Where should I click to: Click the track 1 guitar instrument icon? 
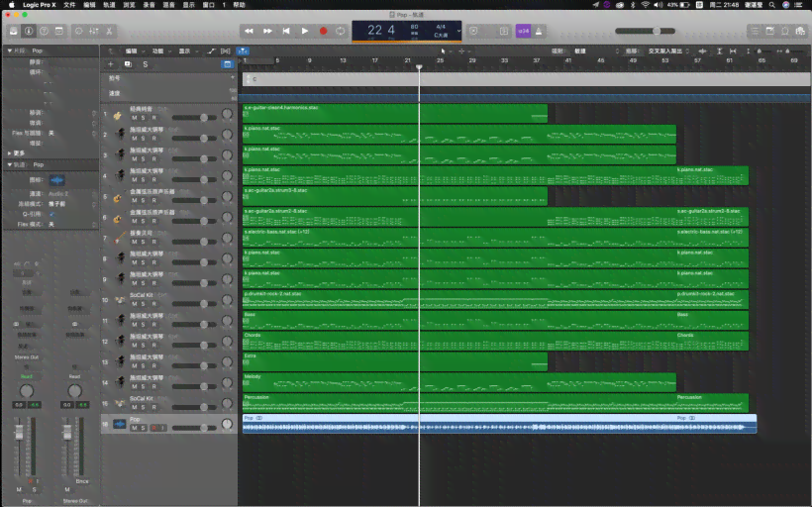pos(118,115)
